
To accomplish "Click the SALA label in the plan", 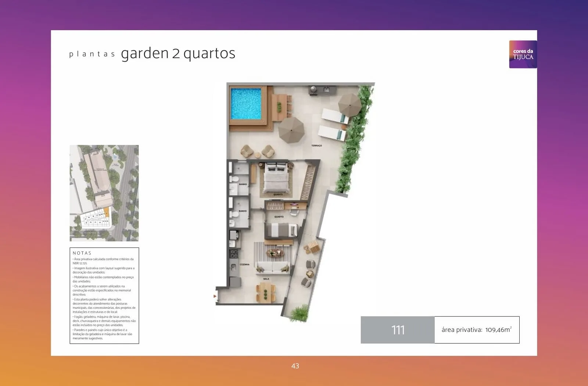I will [266, 279].
